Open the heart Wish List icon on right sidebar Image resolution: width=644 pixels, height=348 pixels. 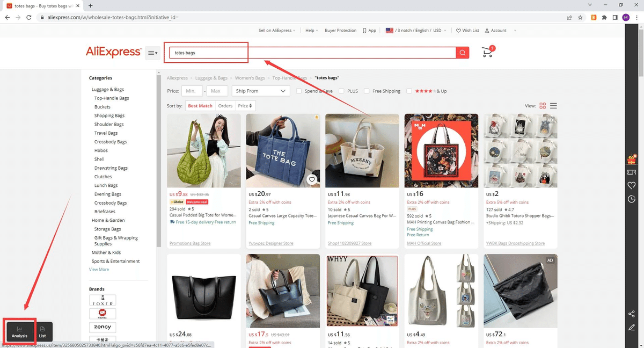click(x=631, y=185)
